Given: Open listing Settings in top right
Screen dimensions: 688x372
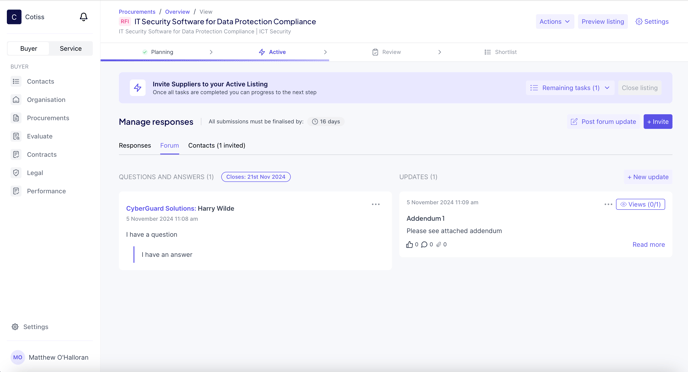Looking at the screenshot, I should pos(652,21).
